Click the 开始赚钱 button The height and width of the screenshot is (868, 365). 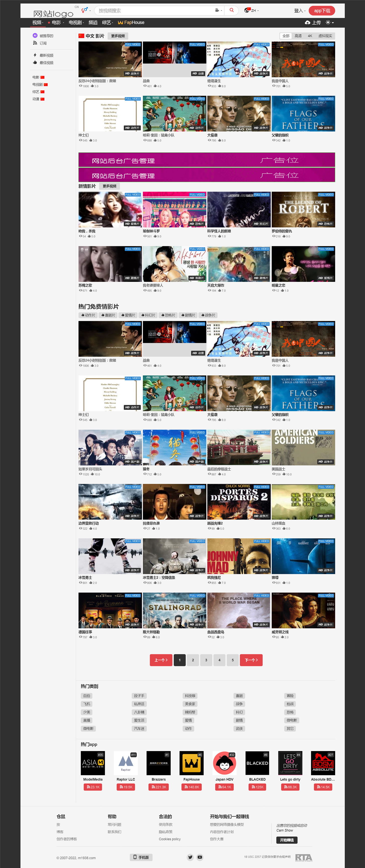287,840
